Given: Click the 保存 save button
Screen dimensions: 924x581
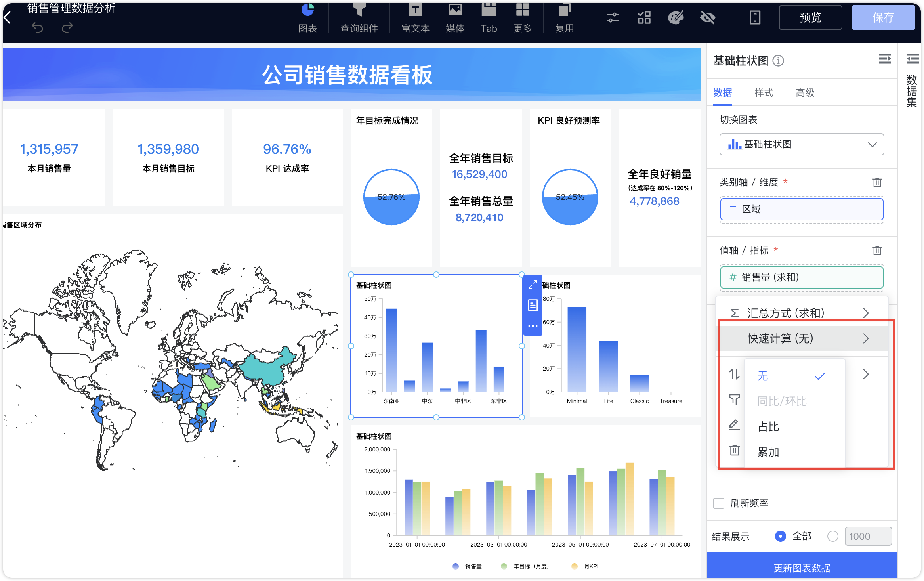Looking at the screenshot, I should 883,17.
